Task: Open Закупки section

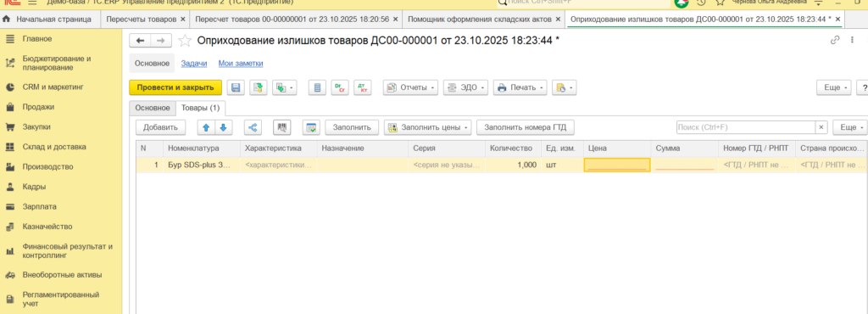Action: coord(61,126)
